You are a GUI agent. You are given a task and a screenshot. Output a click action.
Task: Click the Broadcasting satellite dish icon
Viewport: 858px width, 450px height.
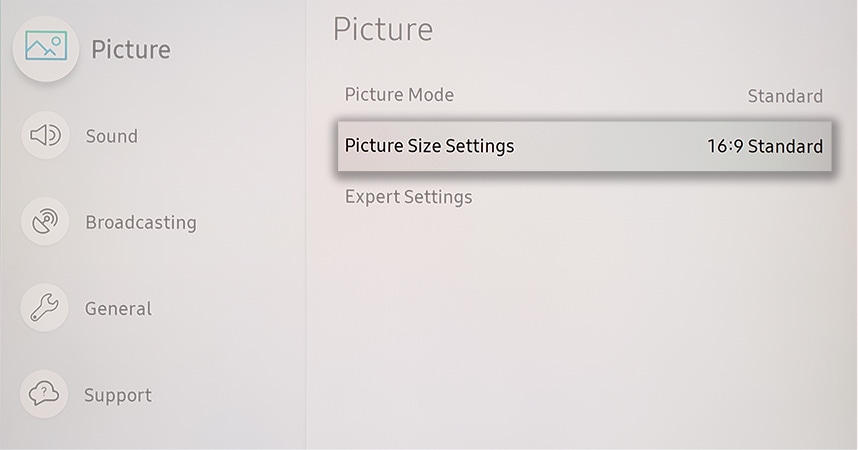click(x=45, y=221)
